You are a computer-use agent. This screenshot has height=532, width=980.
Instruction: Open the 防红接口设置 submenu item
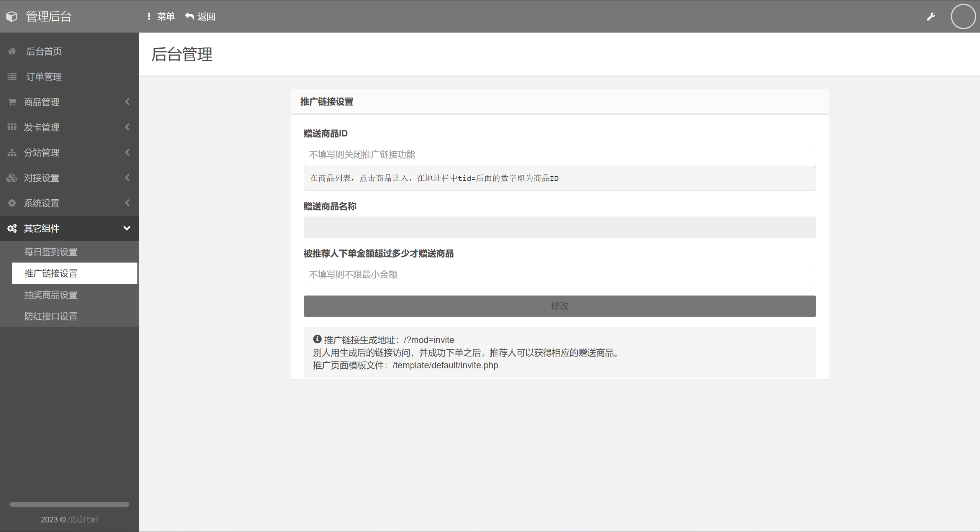tap(51, 316)
